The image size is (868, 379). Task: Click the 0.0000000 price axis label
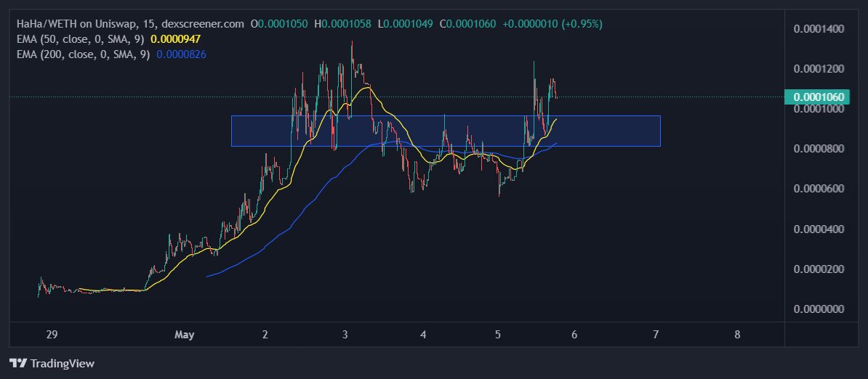819,309
